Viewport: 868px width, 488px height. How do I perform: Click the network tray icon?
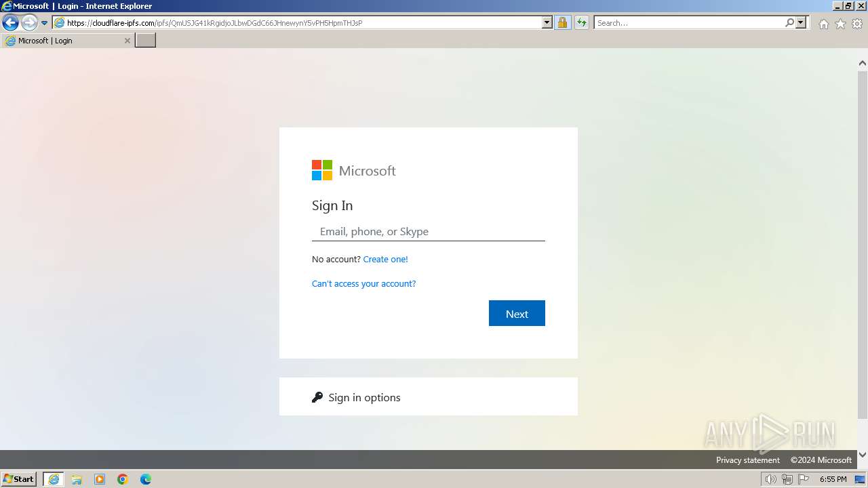click(787, 479)
